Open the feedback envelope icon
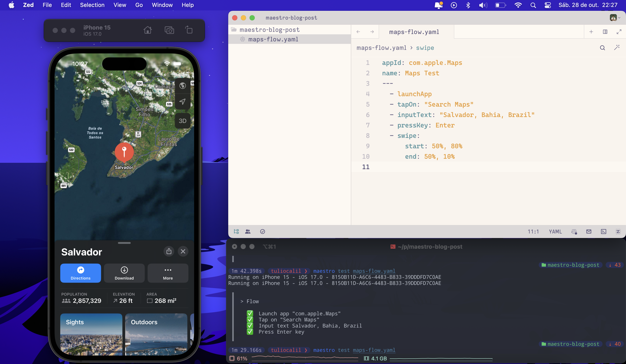This screenshot has width=626, height=364. (589, 232)
